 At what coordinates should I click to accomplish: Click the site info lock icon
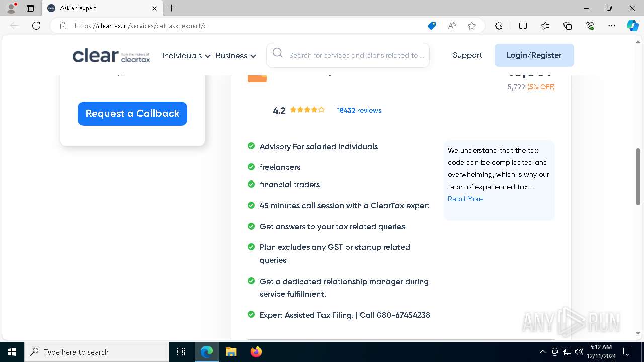[x=63, y=26]
